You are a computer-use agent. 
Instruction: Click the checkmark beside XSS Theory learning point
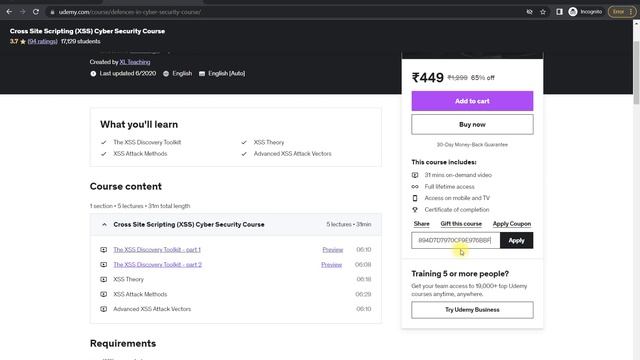click(244, 142)
